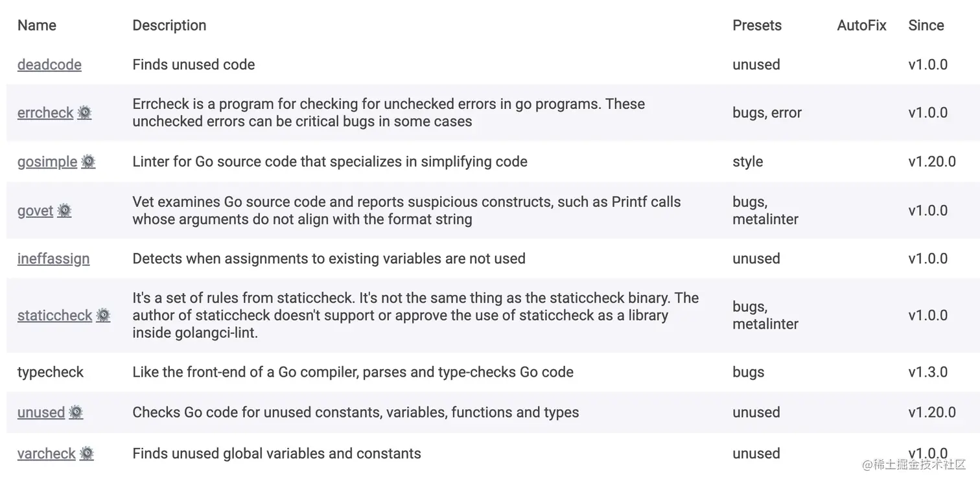Click the Presets column header
Image resolution: width=980 pixels, height=485 pixels.
757,25
